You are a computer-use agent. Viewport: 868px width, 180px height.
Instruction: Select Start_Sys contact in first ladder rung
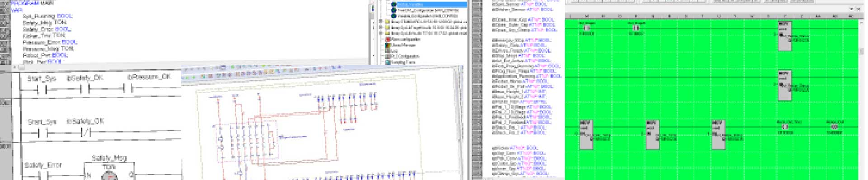point(42,89)
